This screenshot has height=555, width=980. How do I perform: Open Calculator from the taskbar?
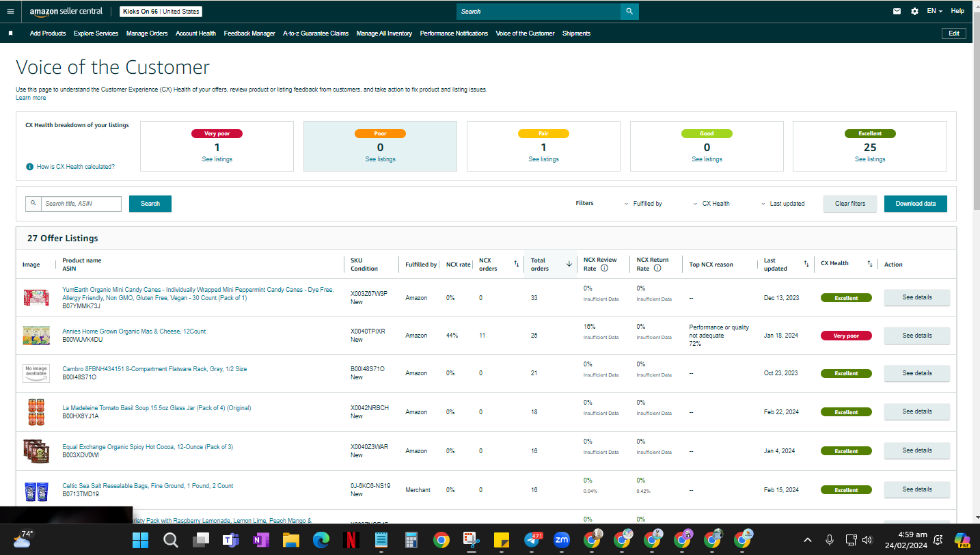tap(411, 540)
